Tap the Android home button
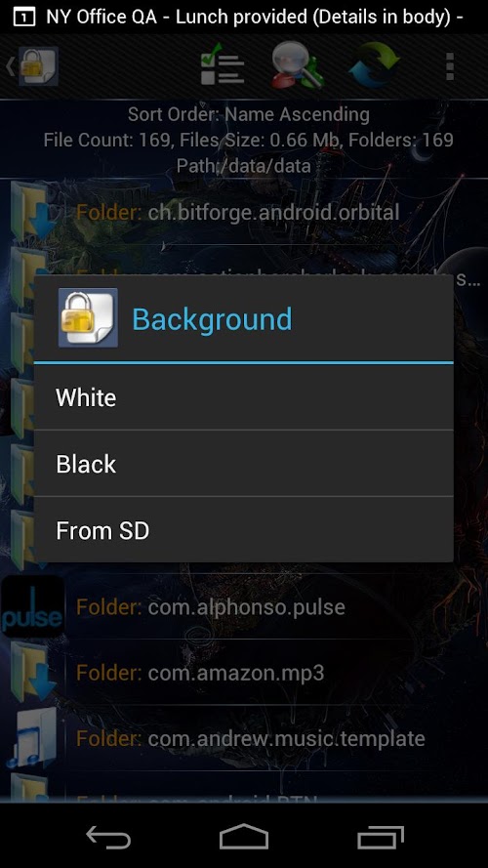This screenshot has height=868, width=488. 243,837
